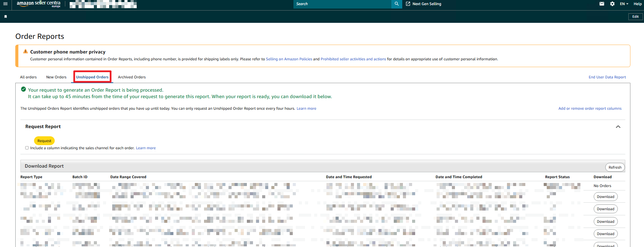Open Add or remove order report columns
The width and height of the screenshot is (644, 247).
[590, 108]
